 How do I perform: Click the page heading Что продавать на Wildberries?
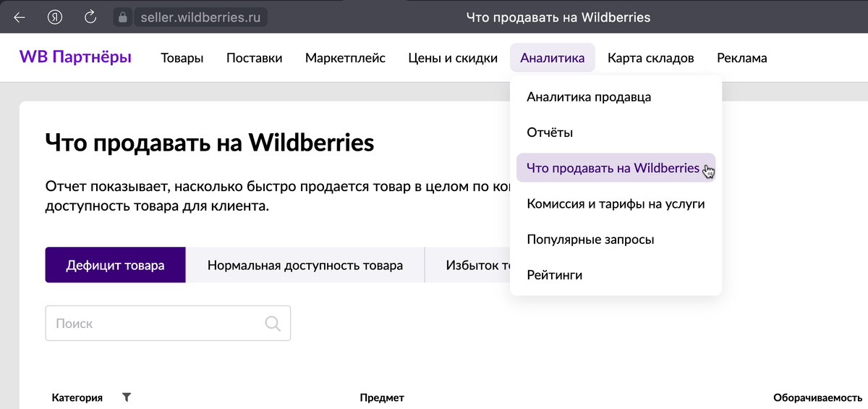(x=210, y=142)
